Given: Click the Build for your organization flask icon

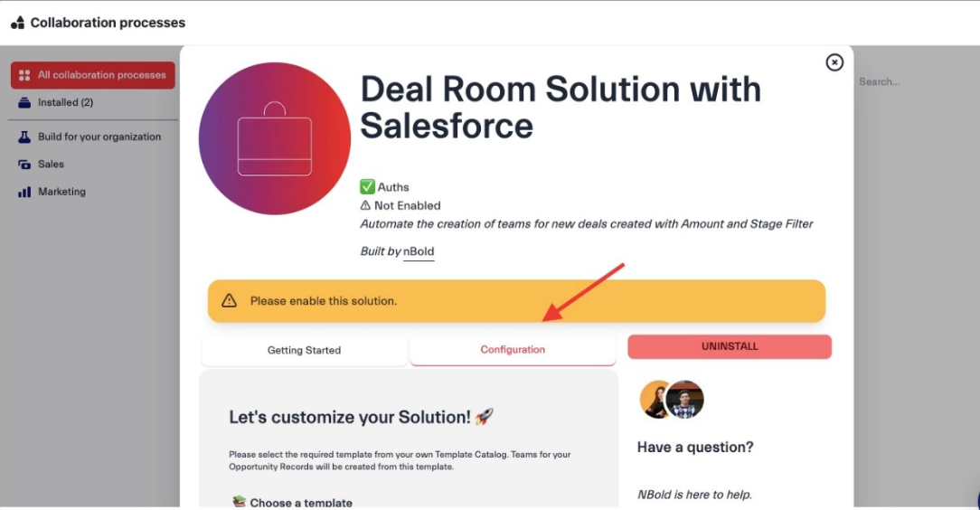Looking at the screenshot, I should point(24,137).
